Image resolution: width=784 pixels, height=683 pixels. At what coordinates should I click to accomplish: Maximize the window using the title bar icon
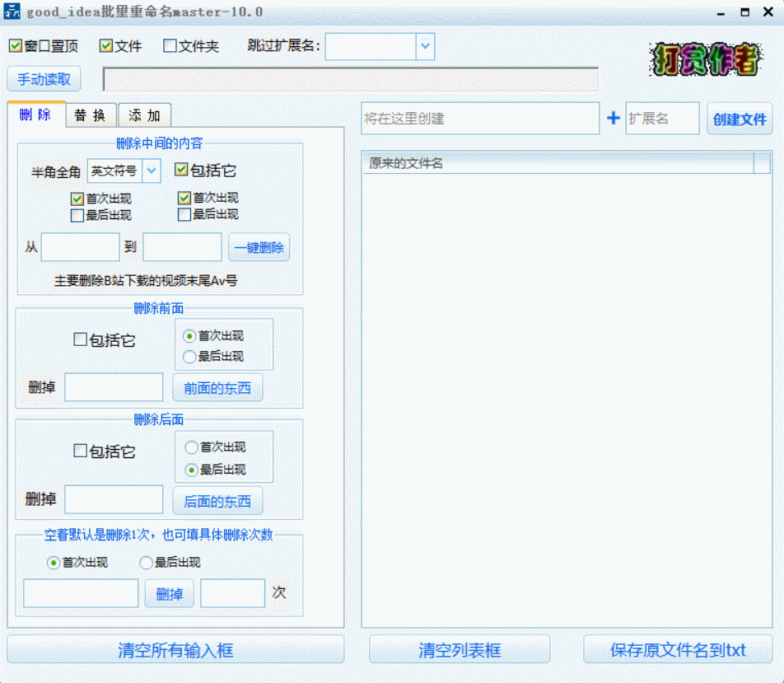click(x=744, y=12)
